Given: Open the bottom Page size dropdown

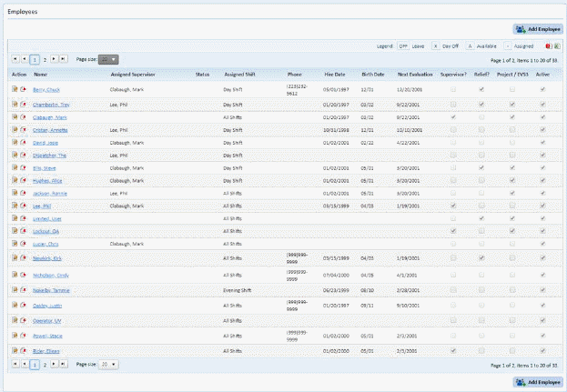Looking at the screenshot, I should coord(108,363).
